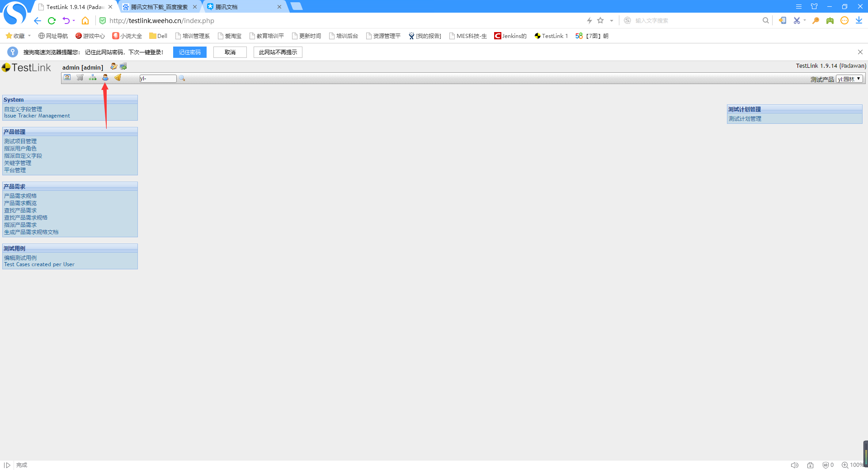Click the browser address bar URL
Viewport: 868px width, 470px height.
coord(162,21)
